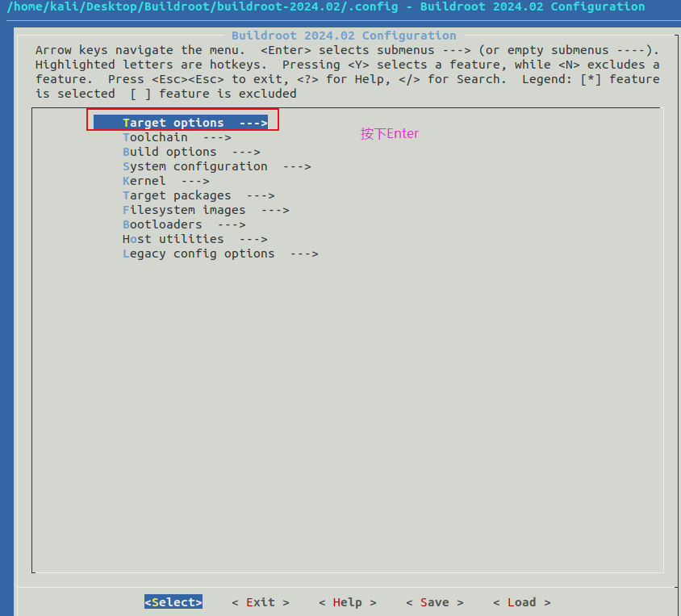The image size is (681, 616).
Task: Open Legacy config options submenu
Action: 220,254
